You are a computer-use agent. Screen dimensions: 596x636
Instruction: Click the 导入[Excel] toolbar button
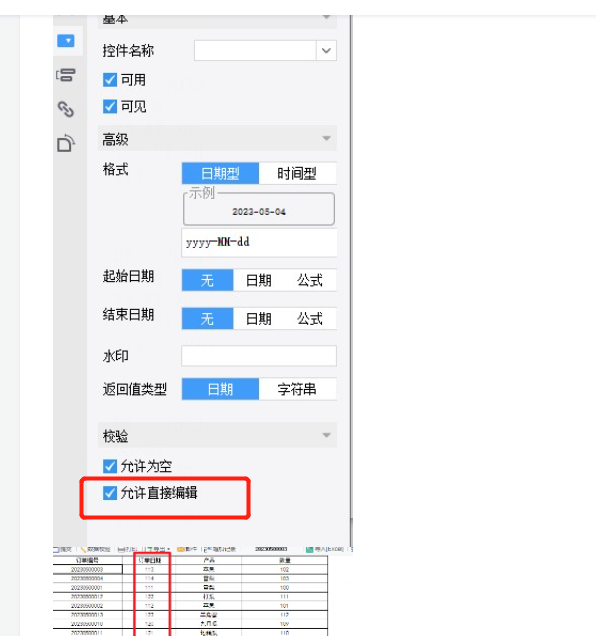[325, 550]
